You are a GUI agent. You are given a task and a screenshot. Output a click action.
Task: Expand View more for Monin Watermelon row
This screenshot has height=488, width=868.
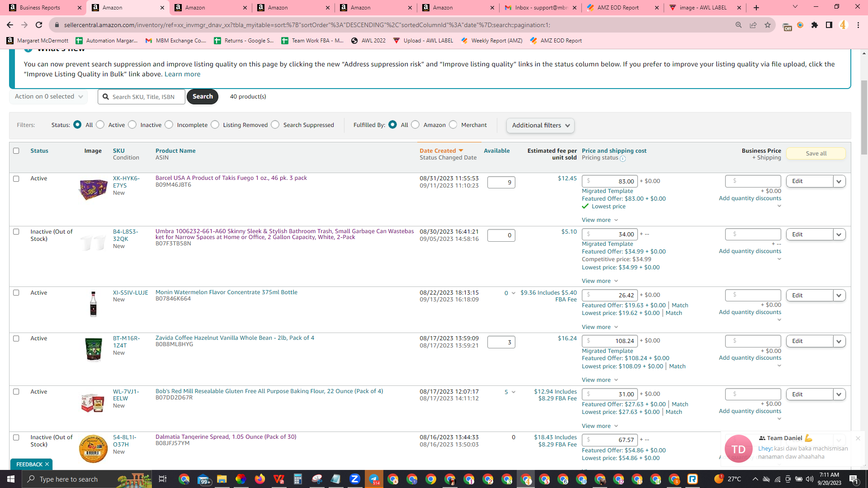pos(600,327)
